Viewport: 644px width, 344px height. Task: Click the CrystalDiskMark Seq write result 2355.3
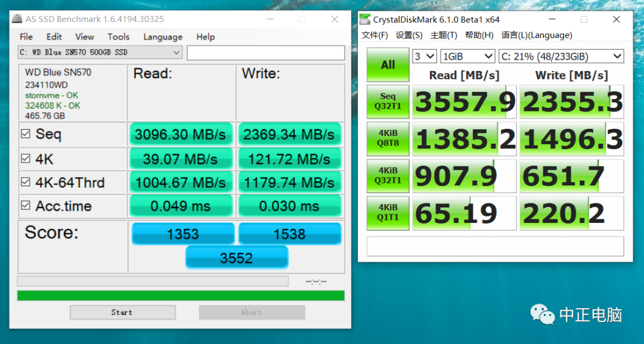tap(572, 102)
